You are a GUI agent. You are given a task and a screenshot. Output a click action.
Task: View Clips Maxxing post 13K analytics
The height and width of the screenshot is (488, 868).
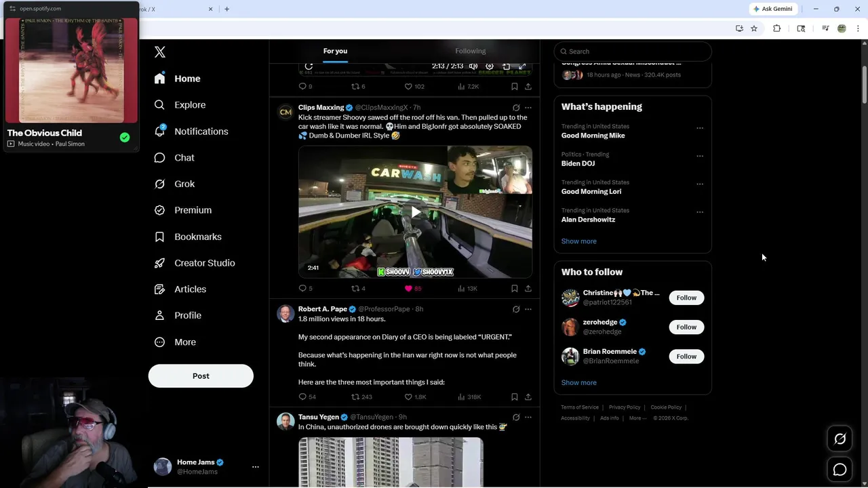click(468, 288)
